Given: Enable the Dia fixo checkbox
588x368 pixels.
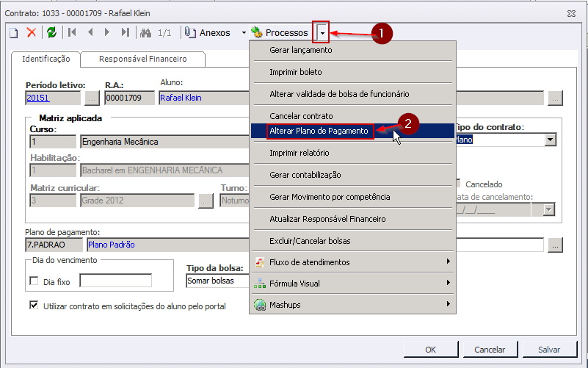Looking at the screenshot, I should click(x=33, y=281).
